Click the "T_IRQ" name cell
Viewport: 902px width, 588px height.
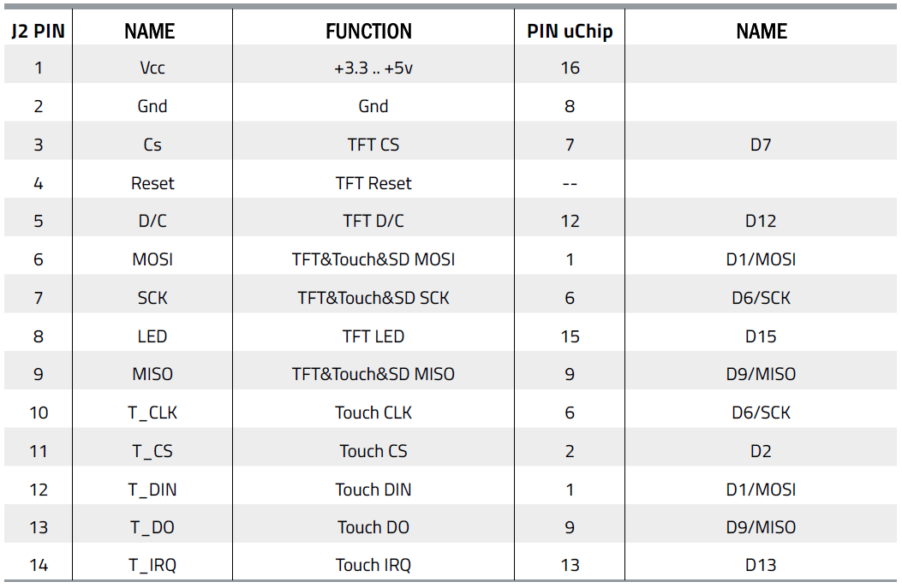point(152,565)
